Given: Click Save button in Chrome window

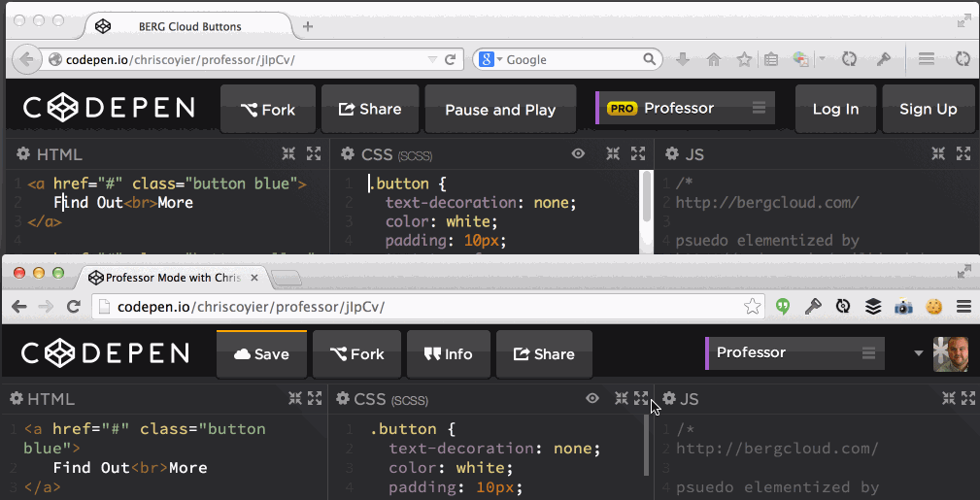Looking at the screenshot, I should click(262, 354).
